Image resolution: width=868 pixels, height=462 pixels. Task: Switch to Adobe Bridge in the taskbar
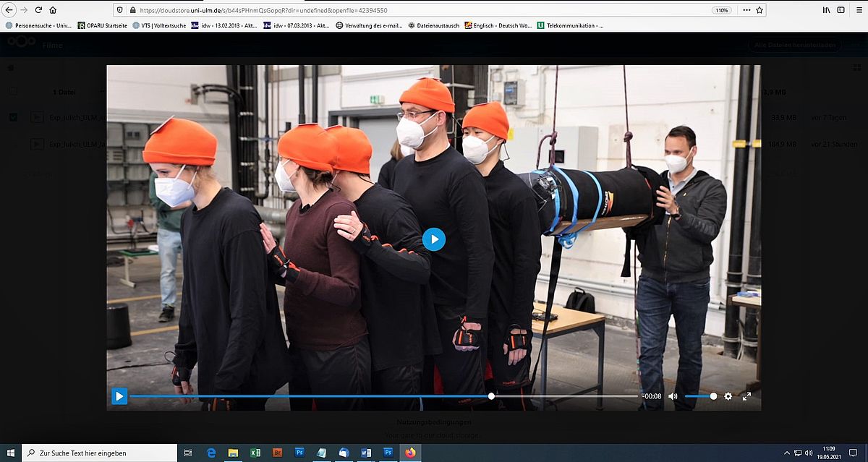pos(277,453)
